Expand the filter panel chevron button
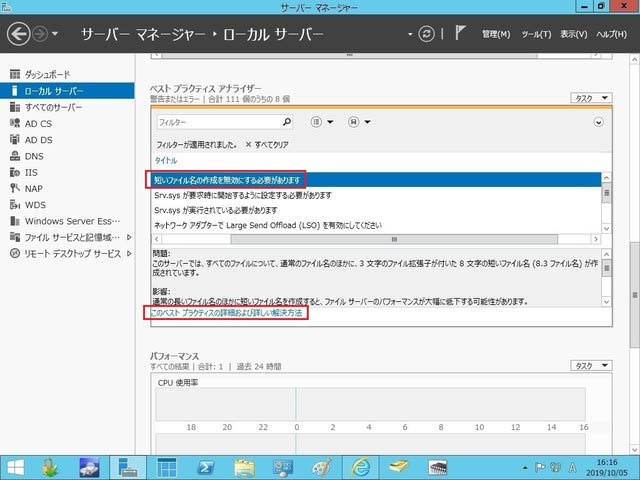 [598, 122]
